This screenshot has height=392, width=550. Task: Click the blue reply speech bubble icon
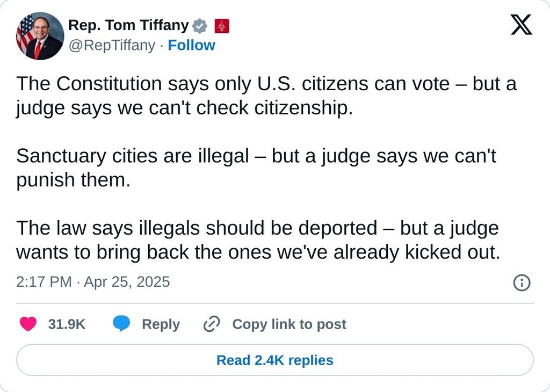(x=121, y=324)
